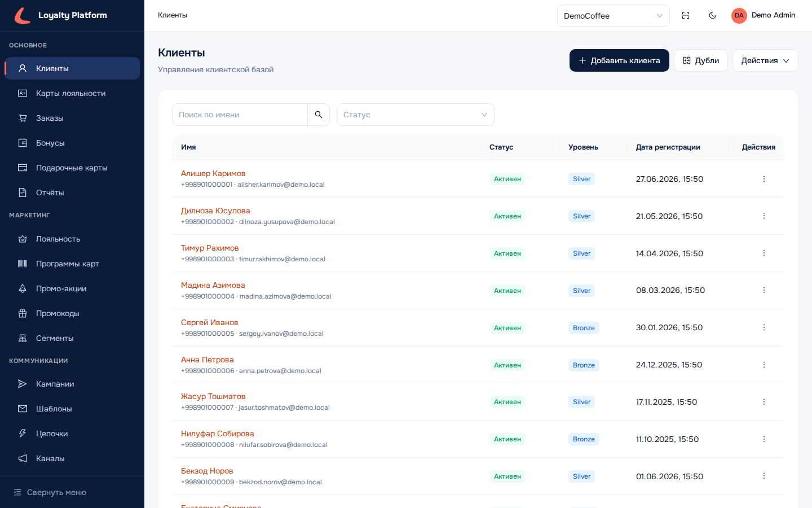
Task: Expand the Статус filter dropdown
Action: tap(415, 115)
